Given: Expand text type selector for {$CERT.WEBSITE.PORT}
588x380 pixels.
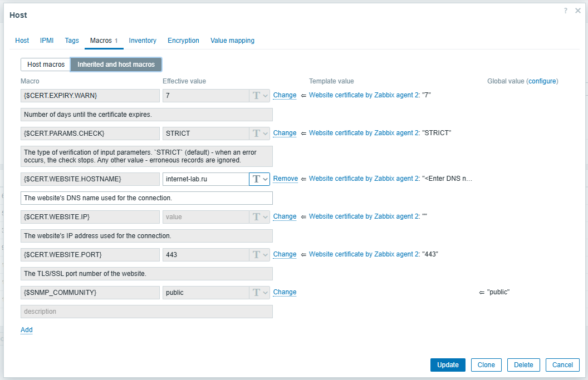Looking at the screenshot, I should coord(259,254).
